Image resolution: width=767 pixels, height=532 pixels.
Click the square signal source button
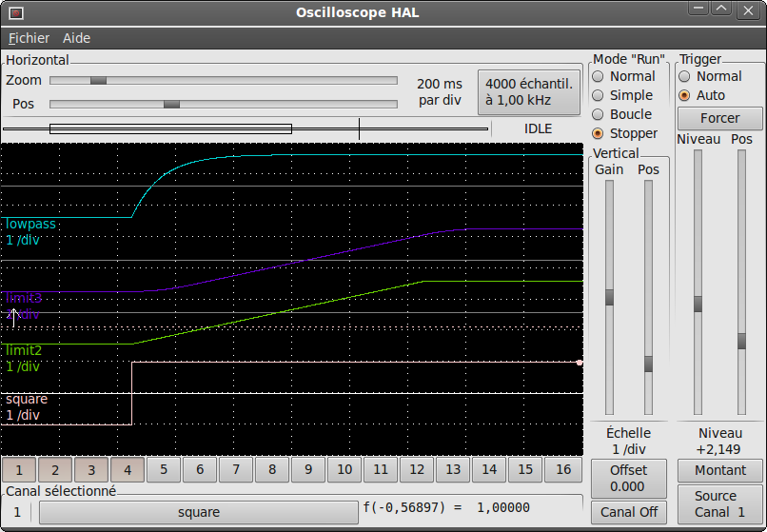(199, 512)
